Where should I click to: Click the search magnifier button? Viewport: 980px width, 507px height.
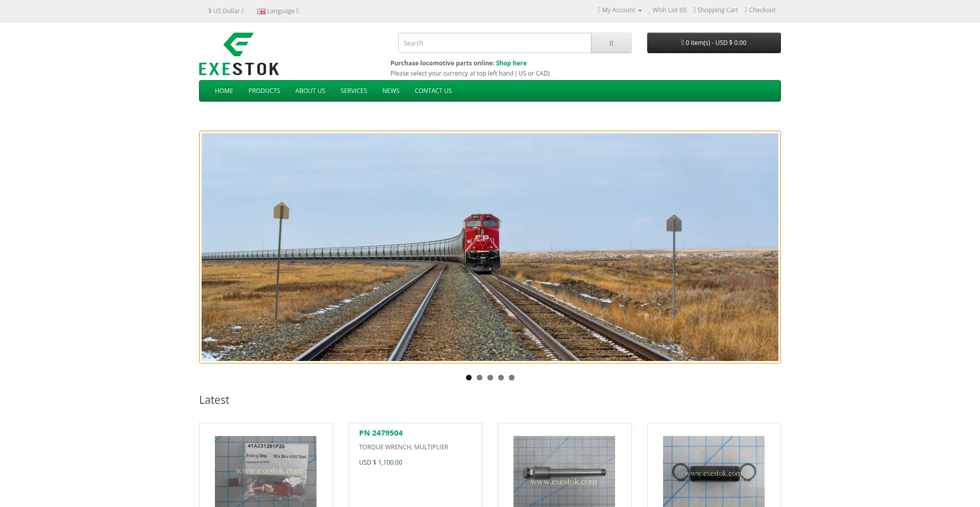(x=611, y=43)
